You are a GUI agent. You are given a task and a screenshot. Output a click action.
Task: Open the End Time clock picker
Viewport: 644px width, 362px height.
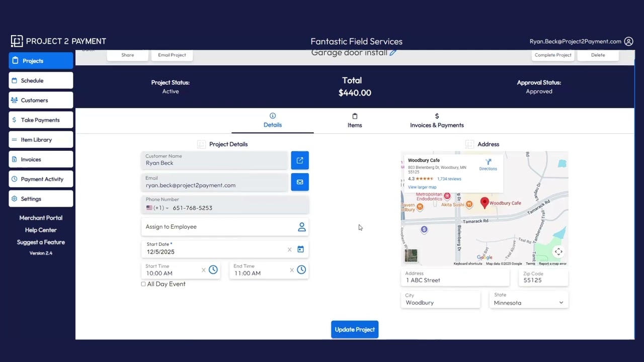(301, 270)
